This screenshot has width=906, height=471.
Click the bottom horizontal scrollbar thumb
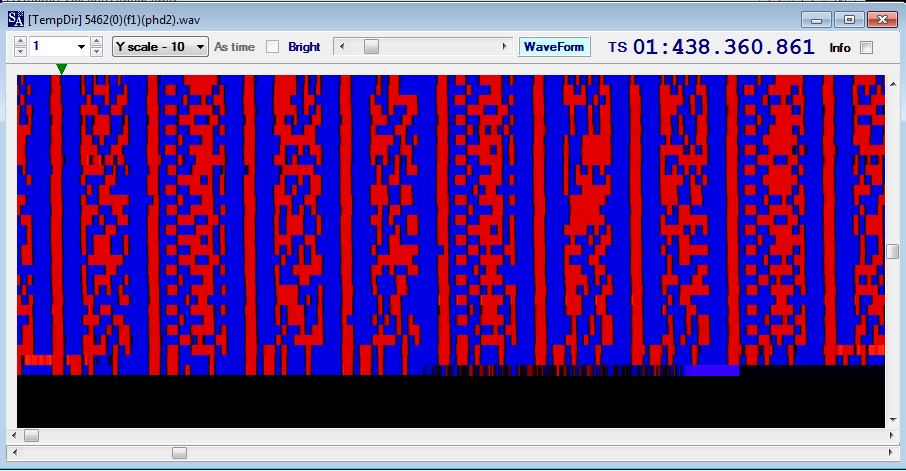tap(179, 453)
